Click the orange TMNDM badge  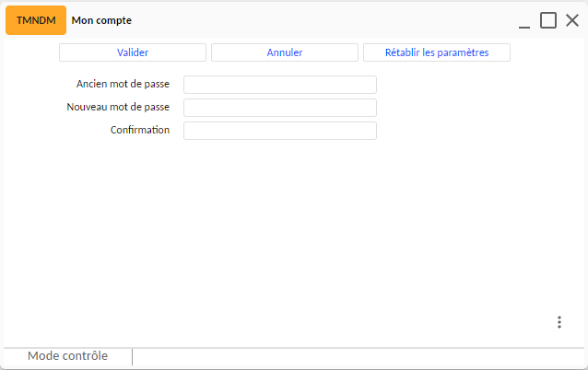point(36,20)
